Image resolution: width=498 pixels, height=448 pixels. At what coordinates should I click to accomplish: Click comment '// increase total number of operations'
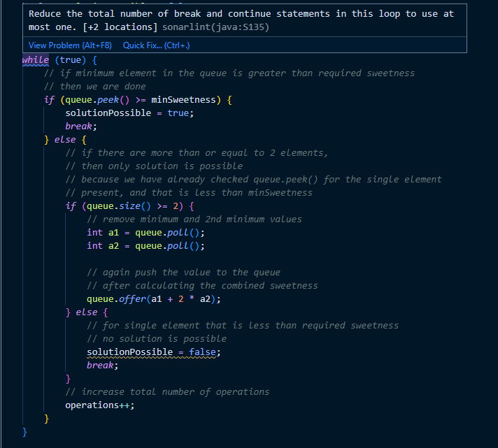167,392
